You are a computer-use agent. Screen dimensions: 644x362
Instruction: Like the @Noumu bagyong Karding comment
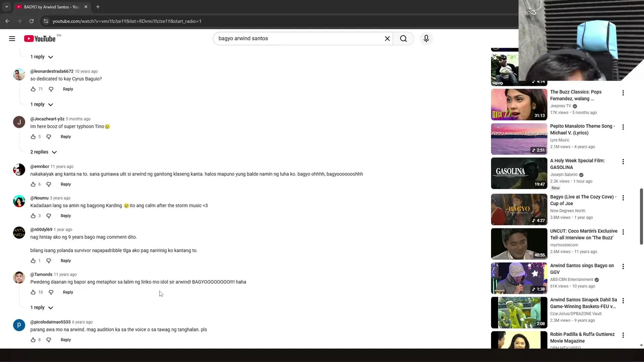[x=33, y=216]
